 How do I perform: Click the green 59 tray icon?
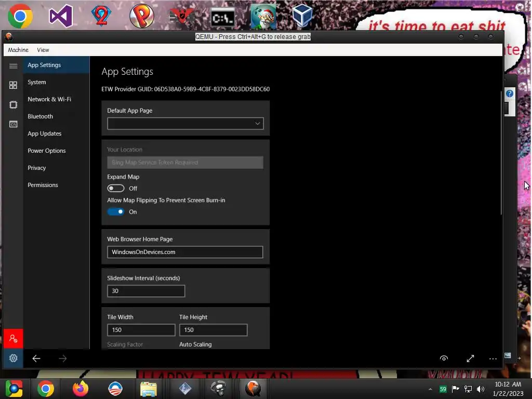(443, 389)
